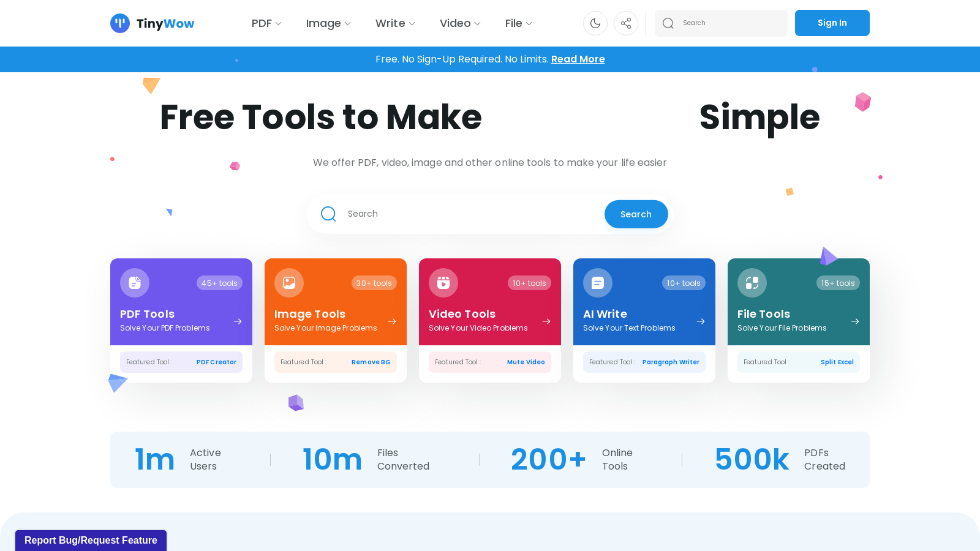980x551 pixels.
Task: Open the Mute Video featured tool
Action: [x=526, y=362]
